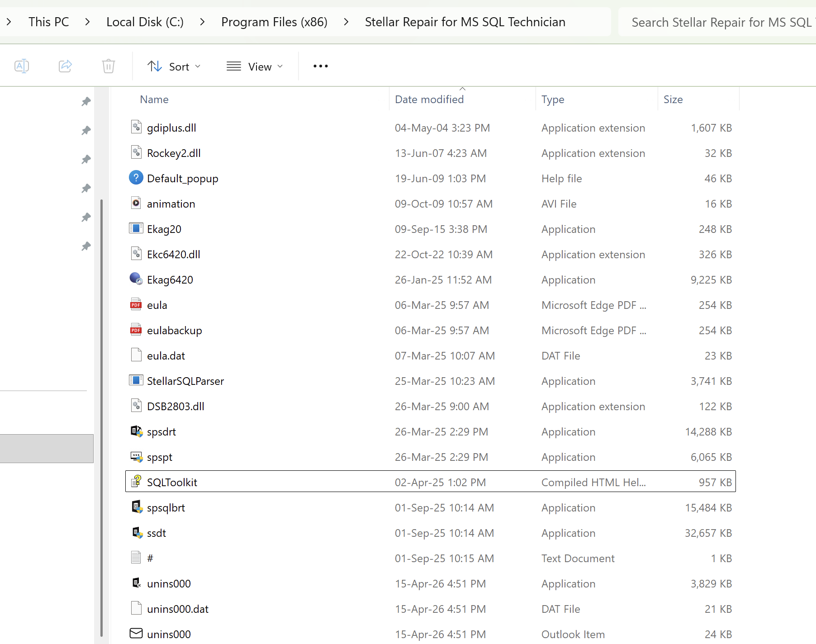The height and width of the screenshot is (644, 816).
Task: Select the Ekc6420.dll file icon
Action: (x=136, y=254)
